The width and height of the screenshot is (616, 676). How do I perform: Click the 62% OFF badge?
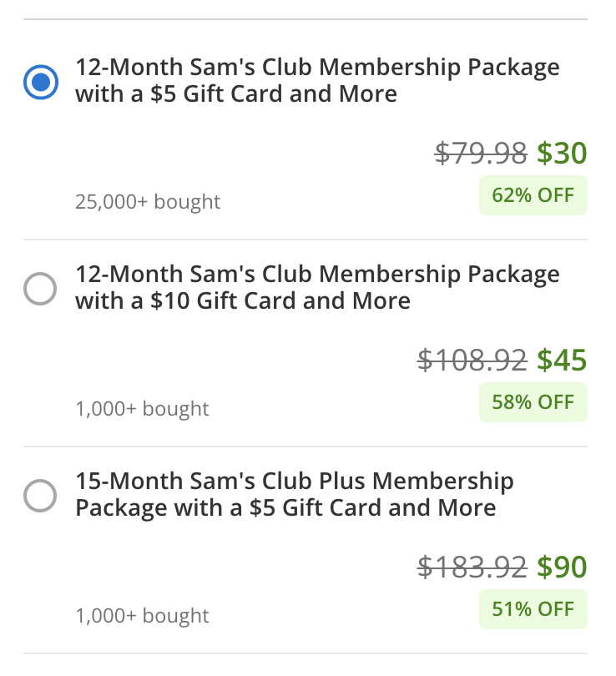coord(533,195)
